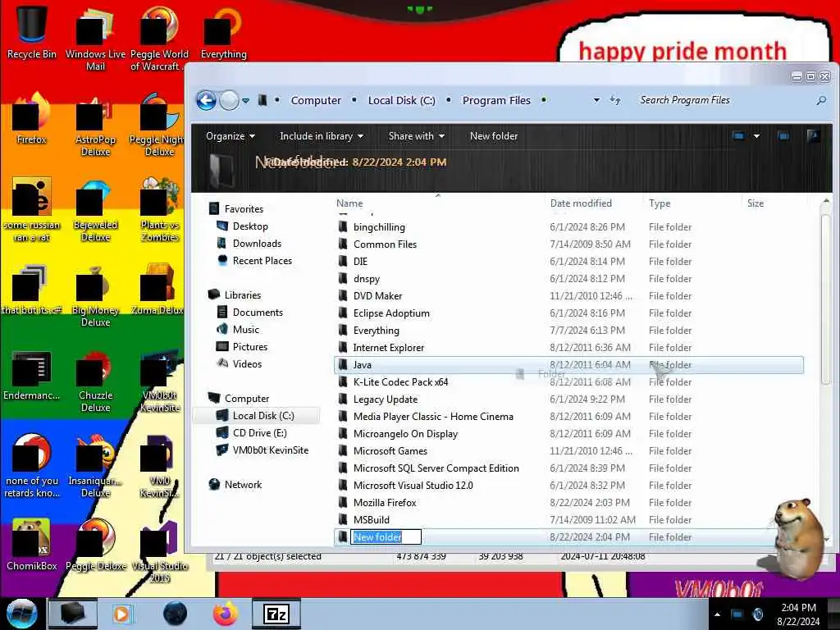Go back with the Explorer back arrow
The height and width of the screenshot is (630, 840).
206,101
